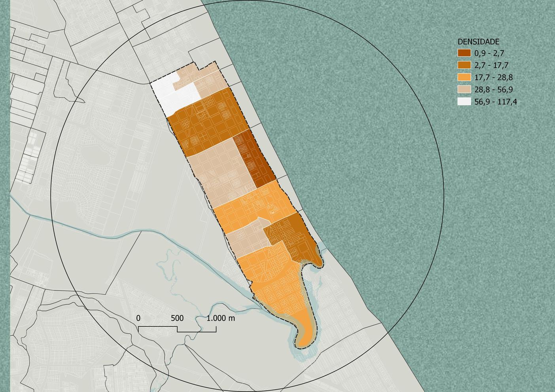Image resolution: width=555 pixels, height=392 pixels.
Task: Select the 56,9 - 117,4 legend color swatch
Action: 464,102
